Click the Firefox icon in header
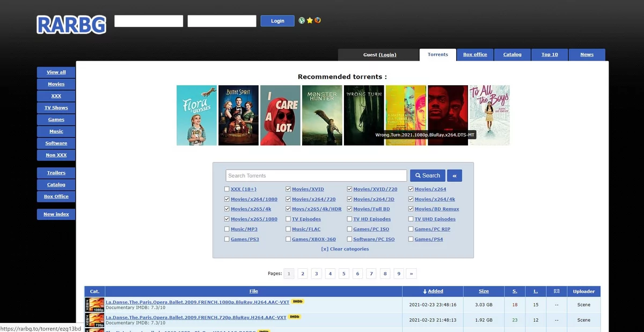The image size is (644, 332). click(x=318, y=20)
